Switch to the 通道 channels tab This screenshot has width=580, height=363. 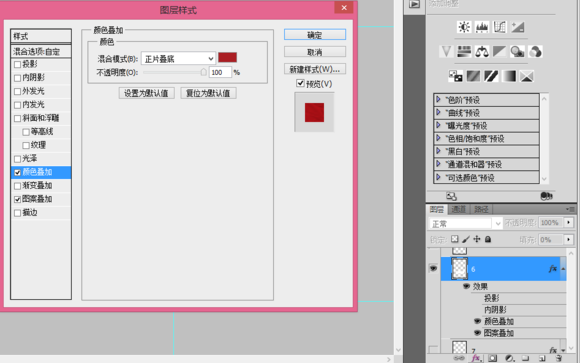click(459, 209)
